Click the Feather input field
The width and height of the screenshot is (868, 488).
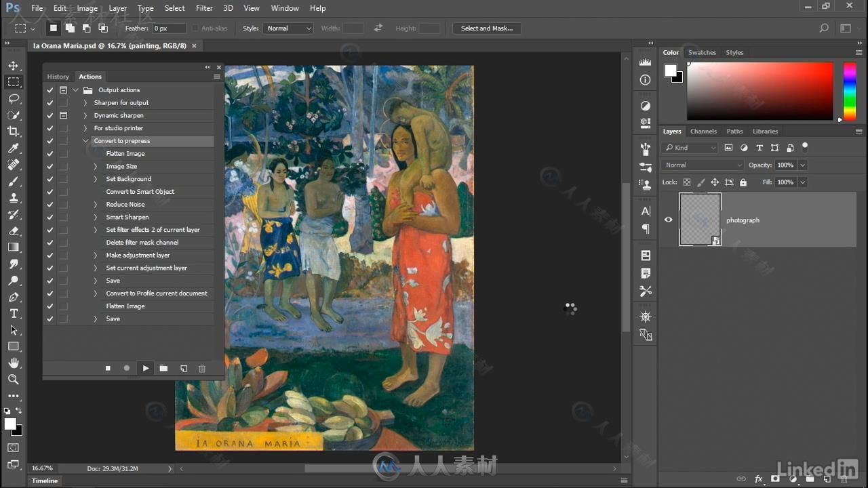tap(169, 28)
